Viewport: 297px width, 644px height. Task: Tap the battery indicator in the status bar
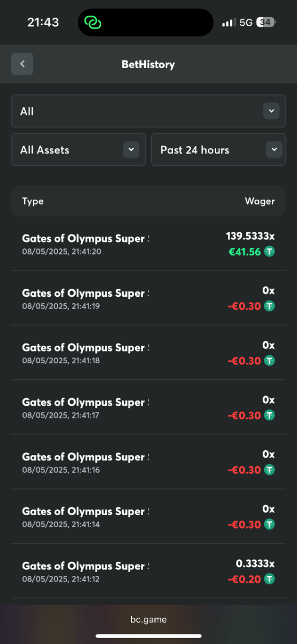266,23
